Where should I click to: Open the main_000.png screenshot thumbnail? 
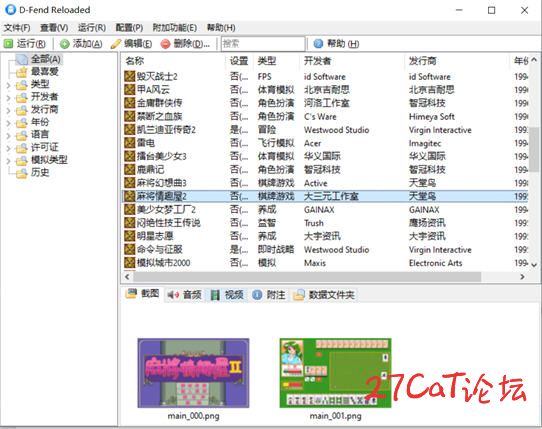coord(193,373)
